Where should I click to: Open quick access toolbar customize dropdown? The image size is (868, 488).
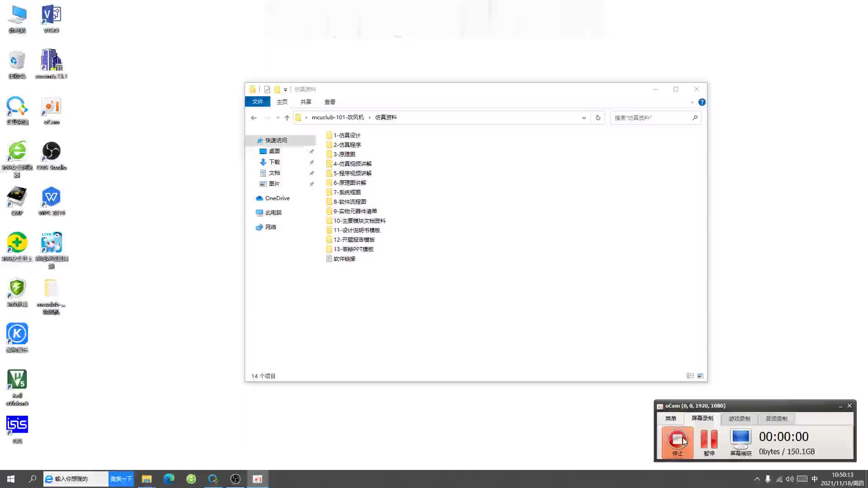coord(285,89)
